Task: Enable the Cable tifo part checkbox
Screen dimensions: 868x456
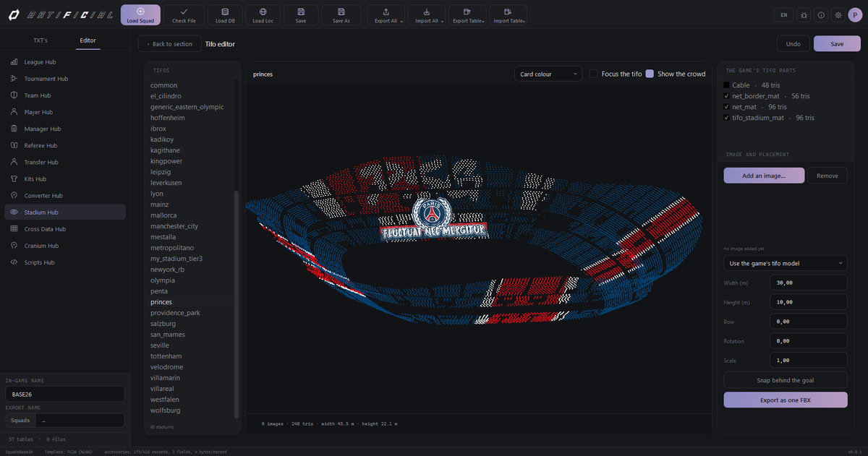Action: [726, 85]
